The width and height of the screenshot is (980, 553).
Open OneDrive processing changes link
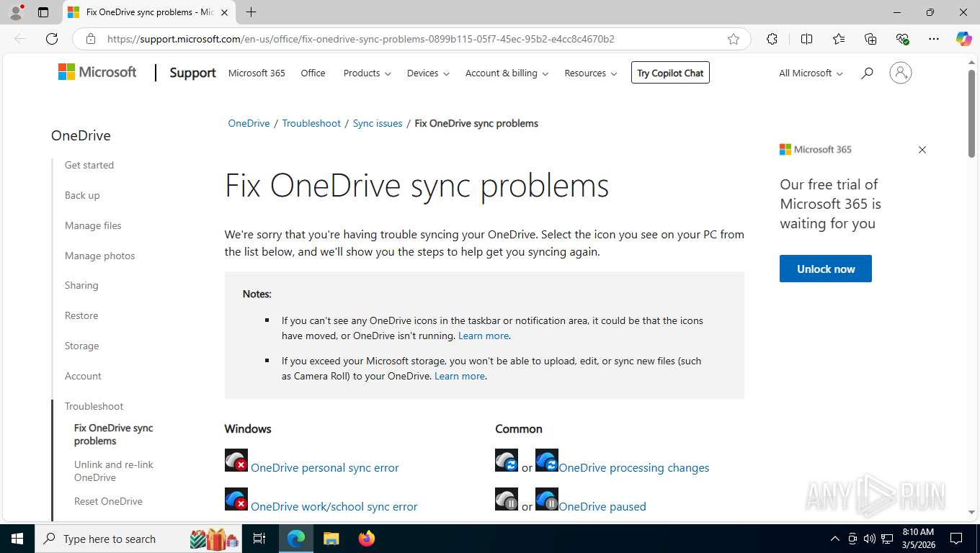(x=634, y=468)
